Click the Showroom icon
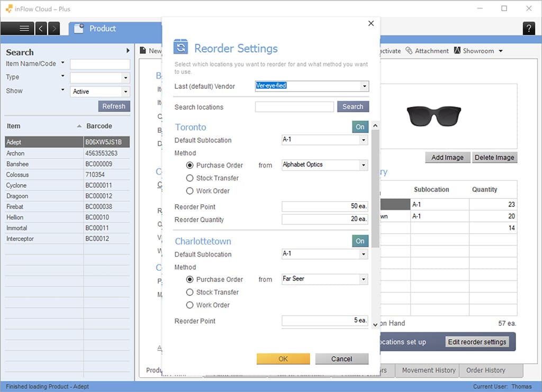 pos(456,50)
